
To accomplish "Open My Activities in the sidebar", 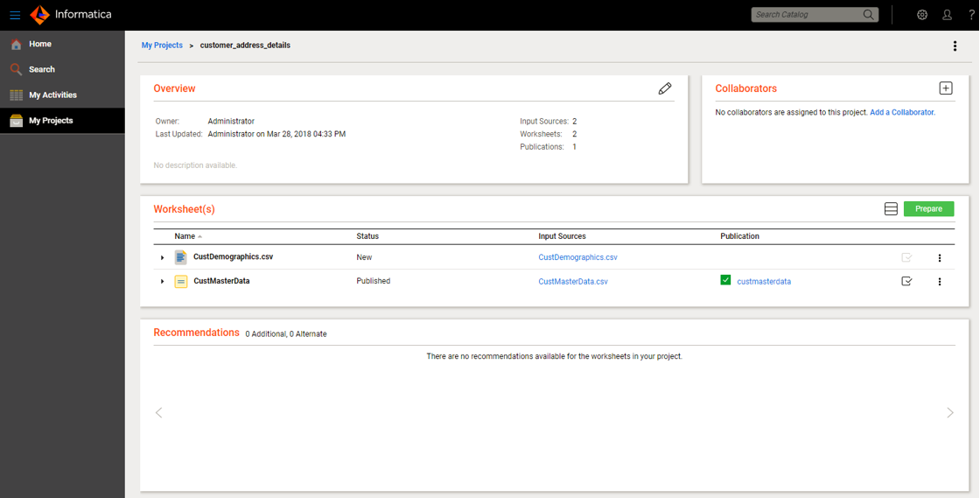I will pyautogui.click(x=62, y=95).
